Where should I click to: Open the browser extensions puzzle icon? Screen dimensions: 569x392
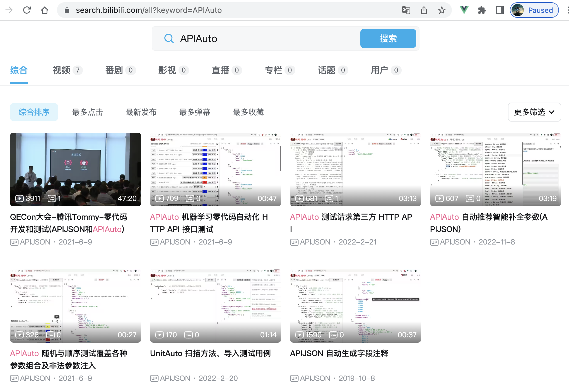(x=482, y=10)
